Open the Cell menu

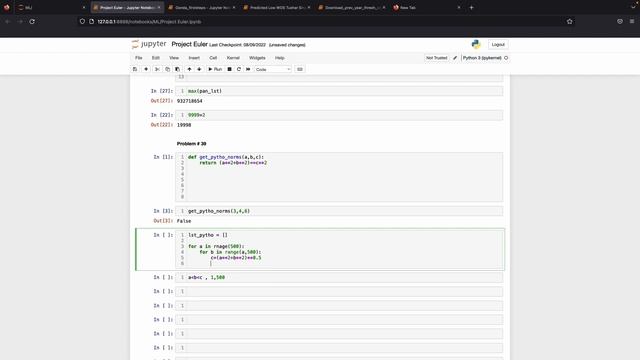coord(213,58)
